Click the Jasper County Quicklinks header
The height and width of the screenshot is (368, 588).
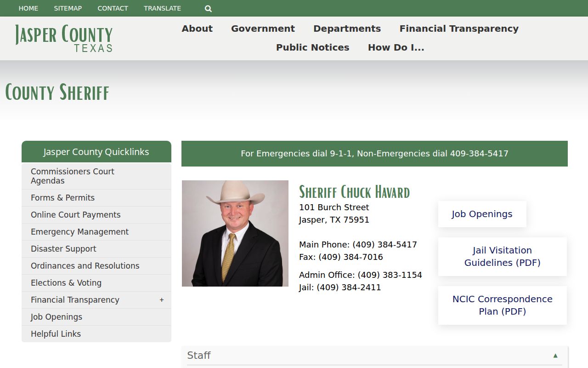click(96, 152)
